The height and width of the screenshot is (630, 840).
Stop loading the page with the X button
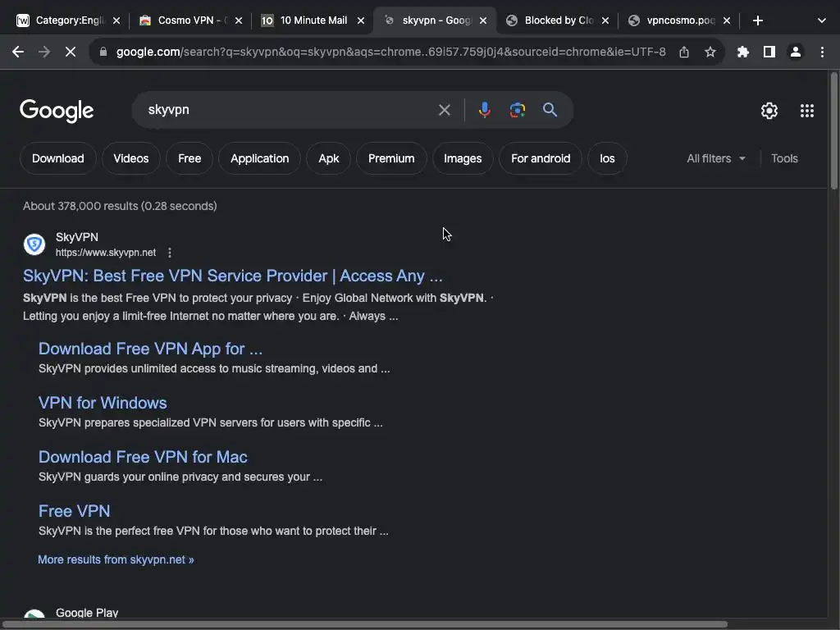pyautogui.click(x=71, y=52)
